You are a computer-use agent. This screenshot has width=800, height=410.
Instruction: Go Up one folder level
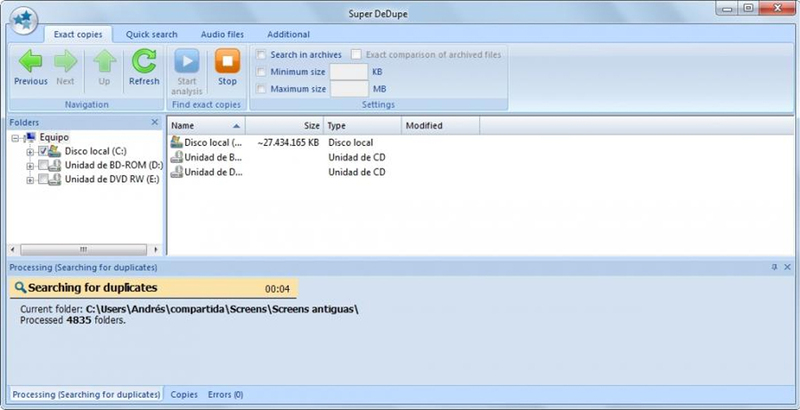tap(105, 68)
